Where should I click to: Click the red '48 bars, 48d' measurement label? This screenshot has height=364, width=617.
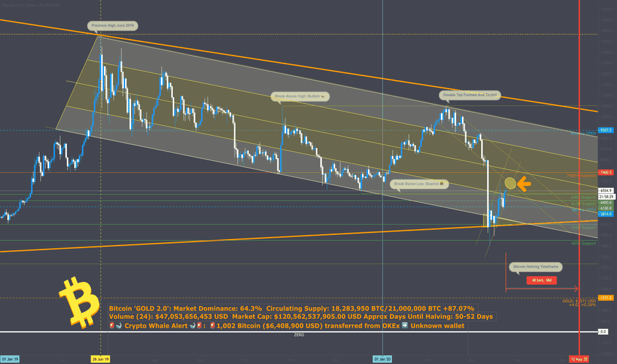(542, 280)
